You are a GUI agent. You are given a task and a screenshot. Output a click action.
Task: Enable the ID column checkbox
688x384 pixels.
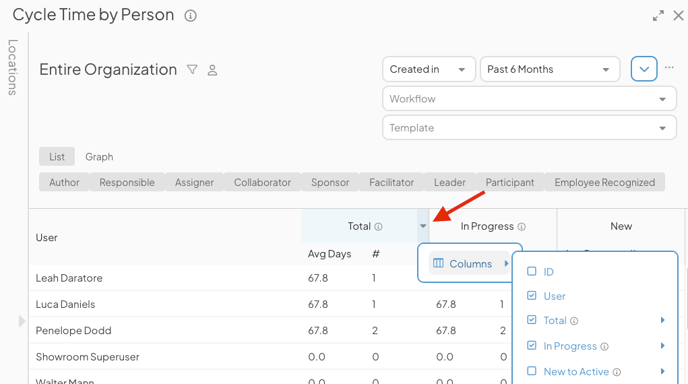pyautogui.click(x=531, y=271)
